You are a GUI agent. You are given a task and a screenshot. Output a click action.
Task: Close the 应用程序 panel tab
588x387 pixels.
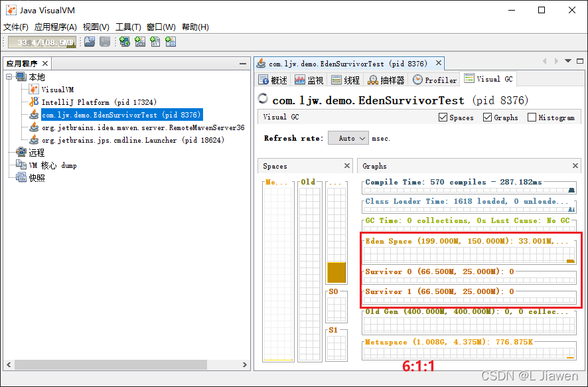click(45, 63)
